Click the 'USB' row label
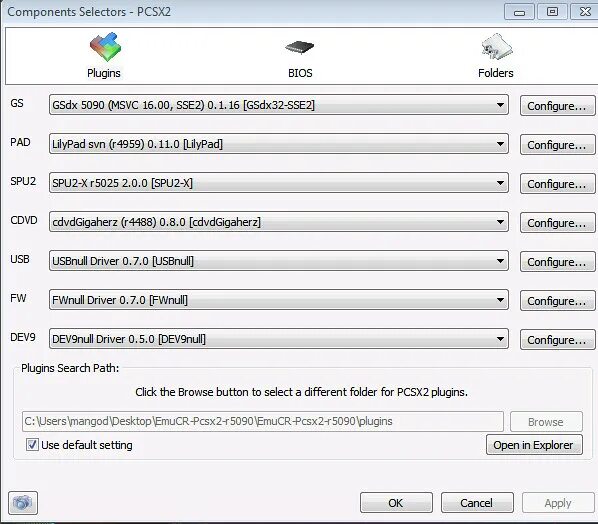The height and width of the screenshot is (524, 598). point(20,259)
